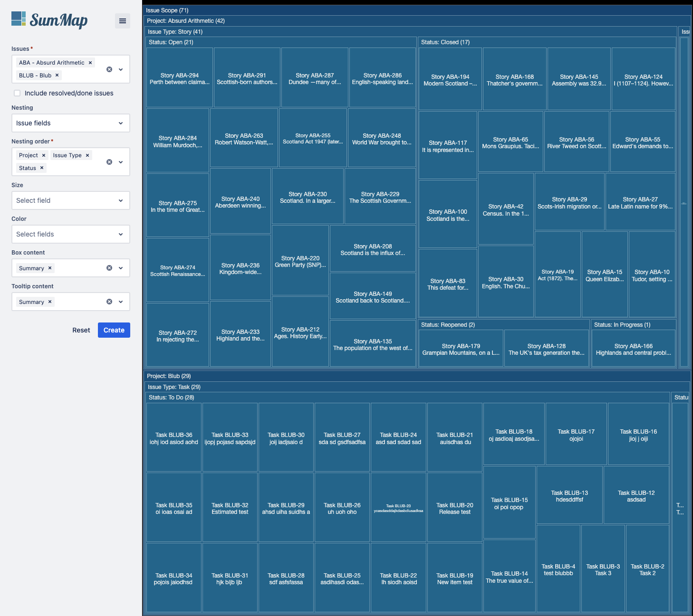
Task: Open Task BLUB-23 small box
Action: coord(398,508)
